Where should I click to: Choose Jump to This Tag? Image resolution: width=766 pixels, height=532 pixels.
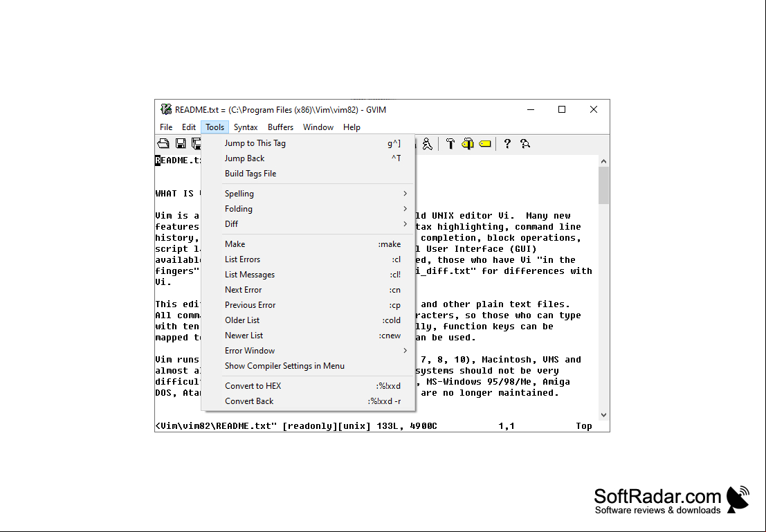coord(308,143)
